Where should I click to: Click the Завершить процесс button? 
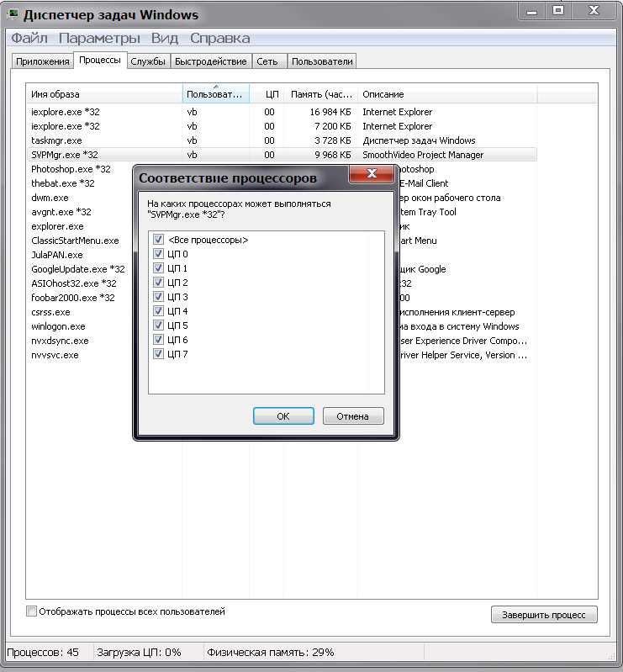point(543,615)
